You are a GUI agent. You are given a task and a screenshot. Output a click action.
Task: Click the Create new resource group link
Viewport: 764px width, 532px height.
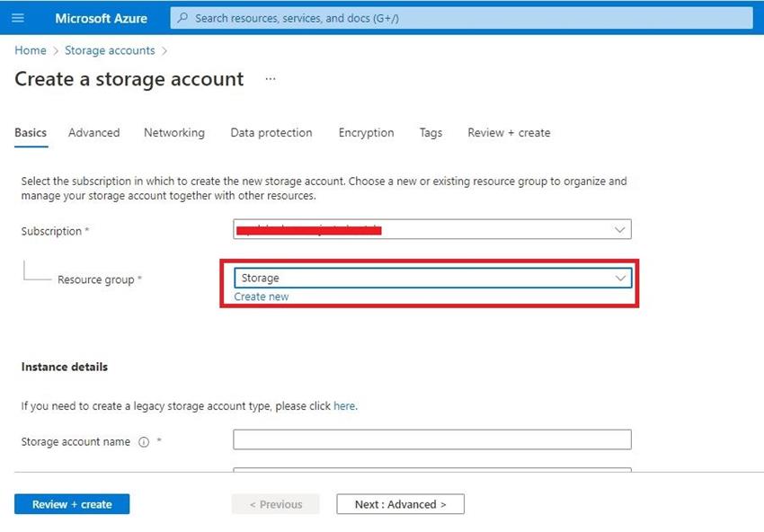click(261, 296)
